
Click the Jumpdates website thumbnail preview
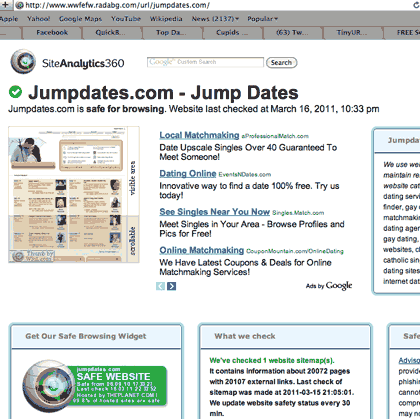74,195
